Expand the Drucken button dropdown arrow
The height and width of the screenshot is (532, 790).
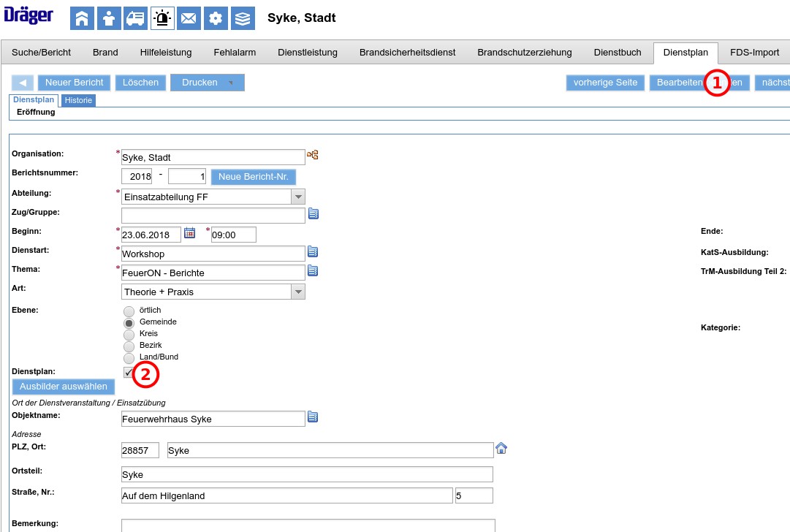coord(231,83)
